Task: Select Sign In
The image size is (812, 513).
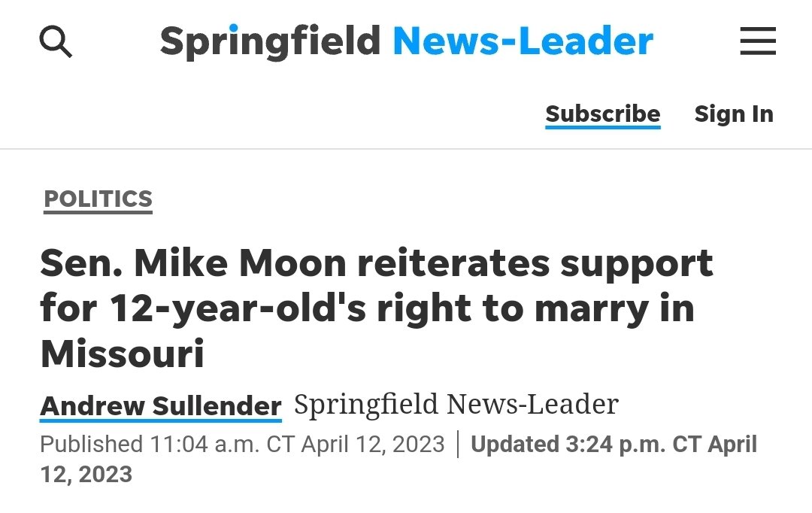Action: (734, 114)
